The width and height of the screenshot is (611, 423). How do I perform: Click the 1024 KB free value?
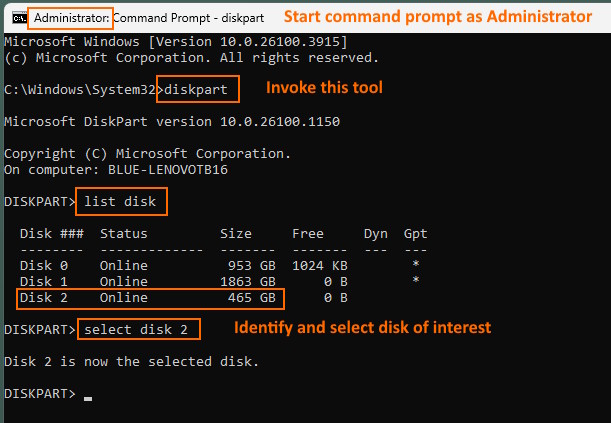[x=320, y=266]
